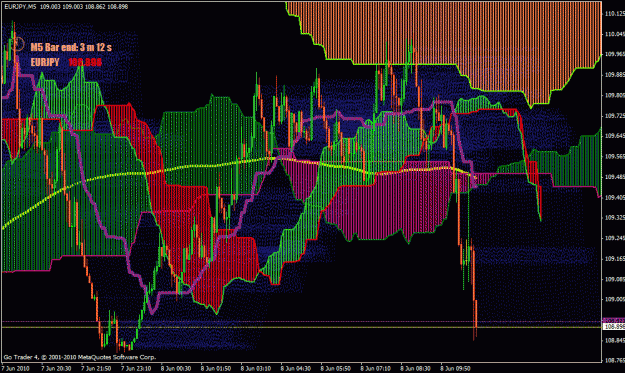Click the 109.725 price axis label
Image resolution: width=625 pixels, height=373 pixels.
pos(615,116)
